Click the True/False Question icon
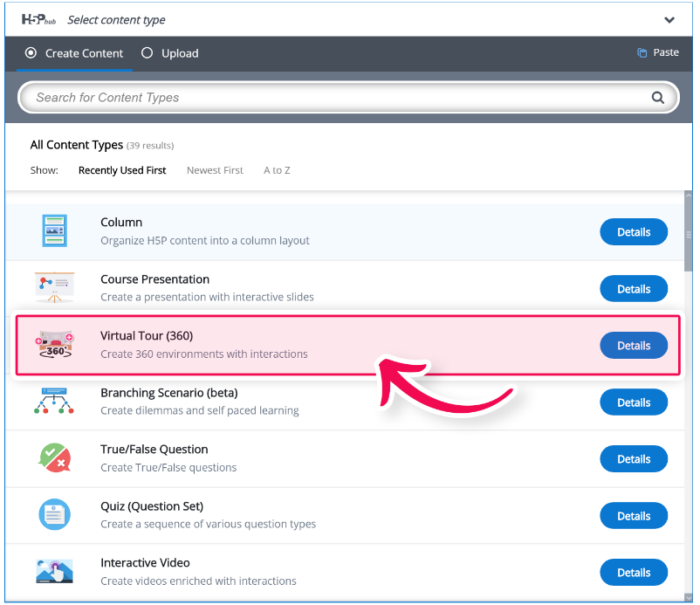700x605 pixels. coord(54,457)
